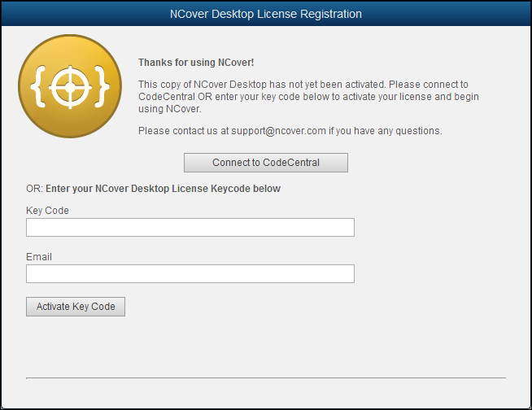Focus the Email text field
Image resolution: width=532 pixels, height=410 pixels.
(190, 273)
